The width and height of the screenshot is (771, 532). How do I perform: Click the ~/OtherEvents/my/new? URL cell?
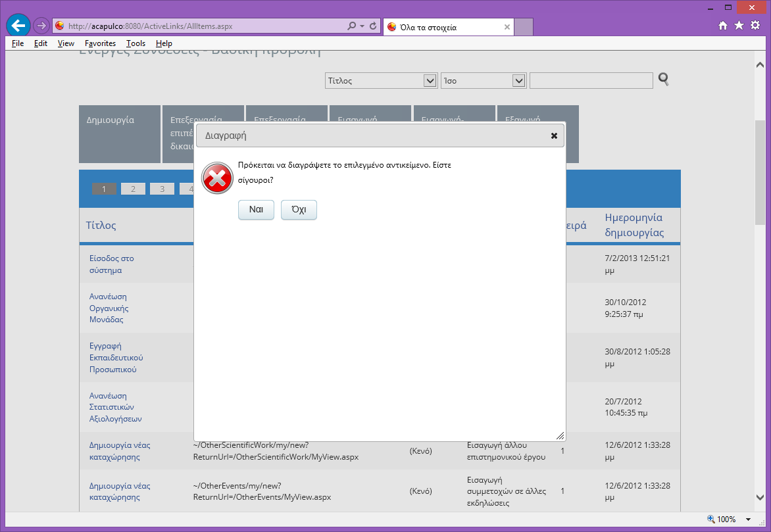262,491
